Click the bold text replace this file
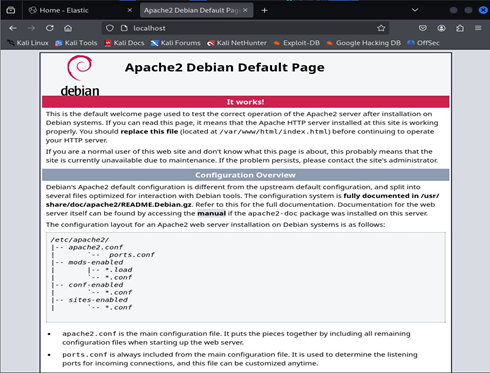This screenshot has width=490, height=373. (x=149, y=131)
